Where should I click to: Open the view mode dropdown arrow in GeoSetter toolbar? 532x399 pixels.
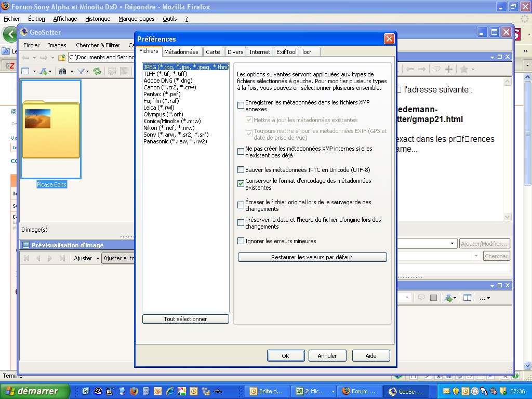[x=34, y=72]
